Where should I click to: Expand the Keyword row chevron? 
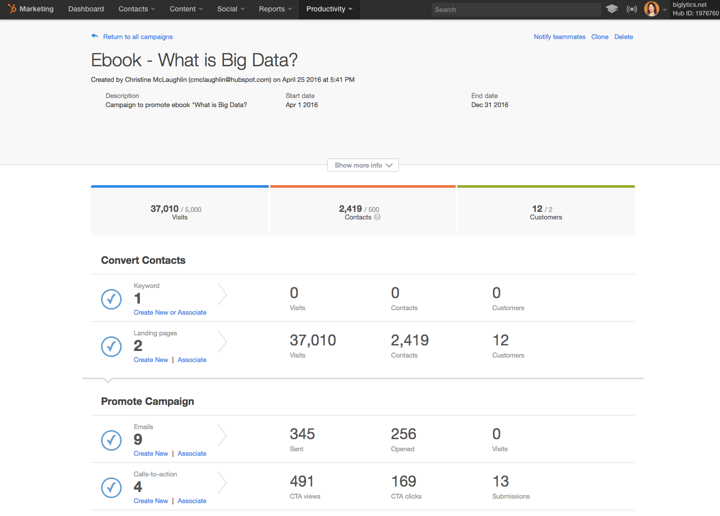222,294
